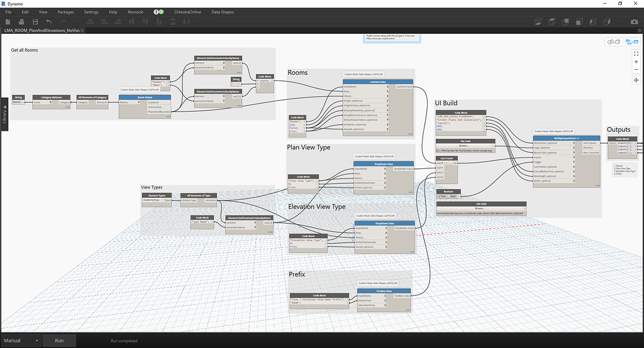644x348 pixels.
Task: Click the Outputs group title
Action: (x=619, y=129)
